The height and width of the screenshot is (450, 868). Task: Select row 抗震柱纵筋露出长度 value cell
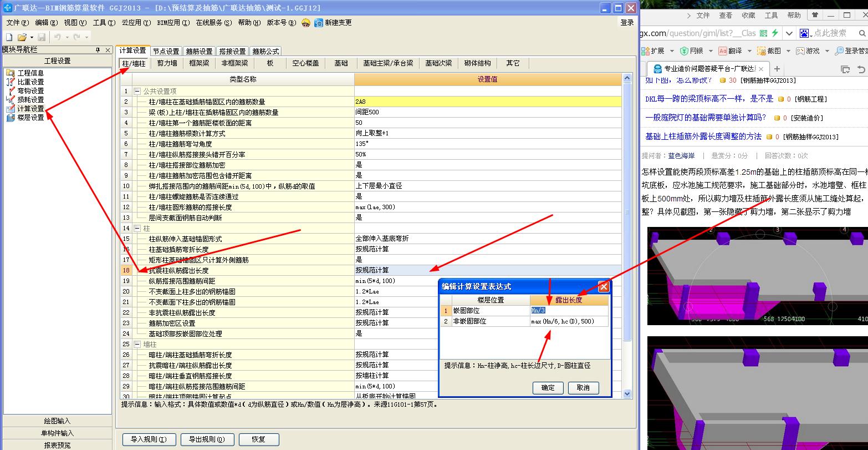click(x=488, y=270)
